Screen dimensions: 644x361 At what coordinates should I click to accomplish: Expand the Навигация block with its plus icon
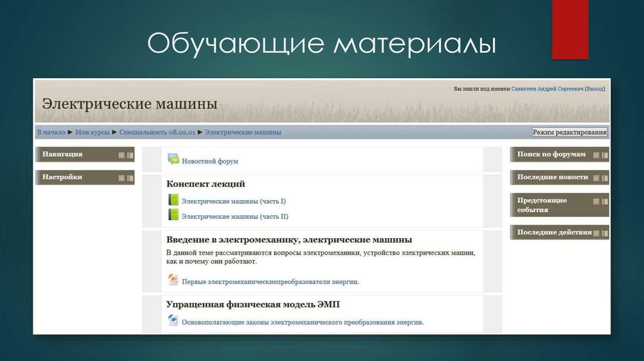(121, 155)
